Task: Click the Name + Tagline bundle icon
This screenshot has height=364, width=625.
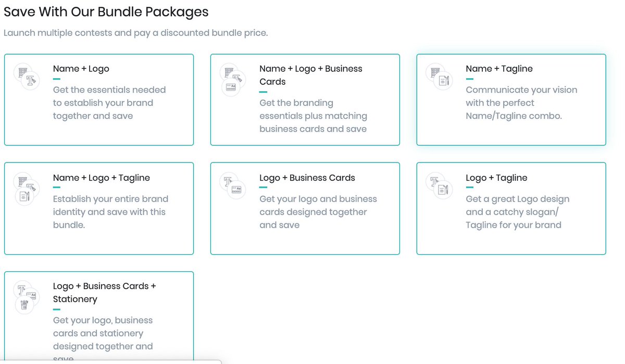Action: 439,76
